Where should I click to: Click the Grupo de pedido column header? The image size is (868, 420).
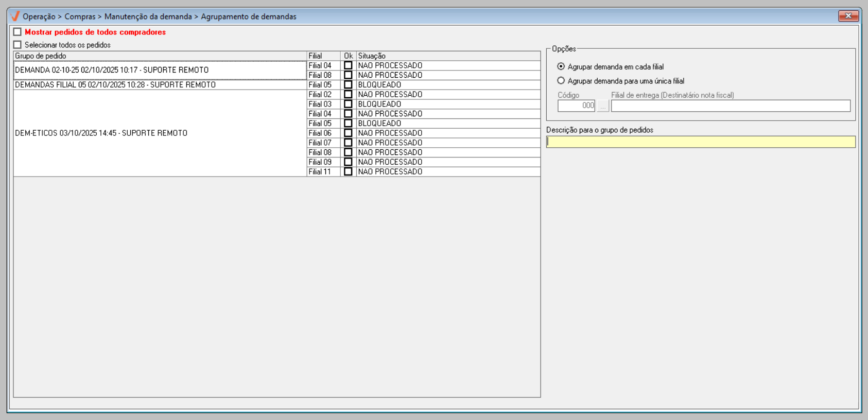[160, 56]
